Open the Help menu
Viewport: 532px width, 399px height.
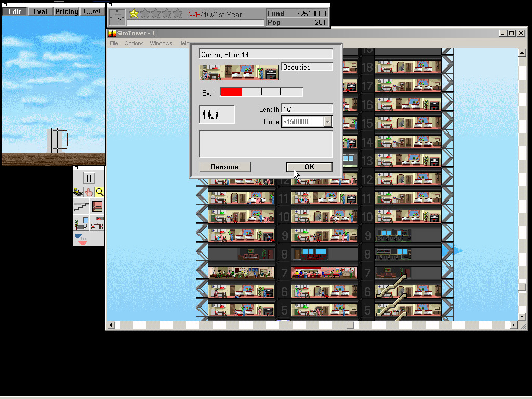point(183,43)
